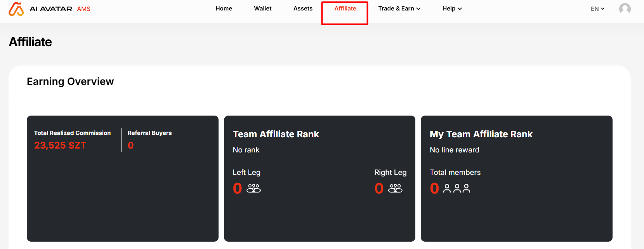Click the No rank text
The image size is (644, 249).
pos(246,150)
